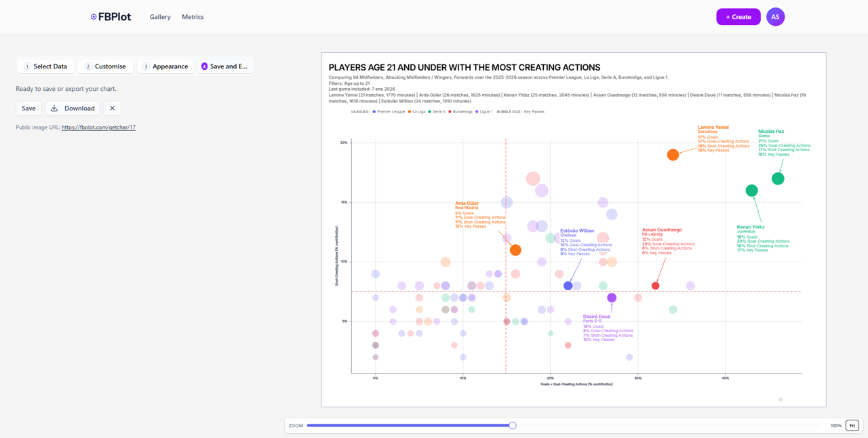The height and width of the screenshot is (438, 868).
Task: Switch to the Customise step
Action: click(105, 66)
